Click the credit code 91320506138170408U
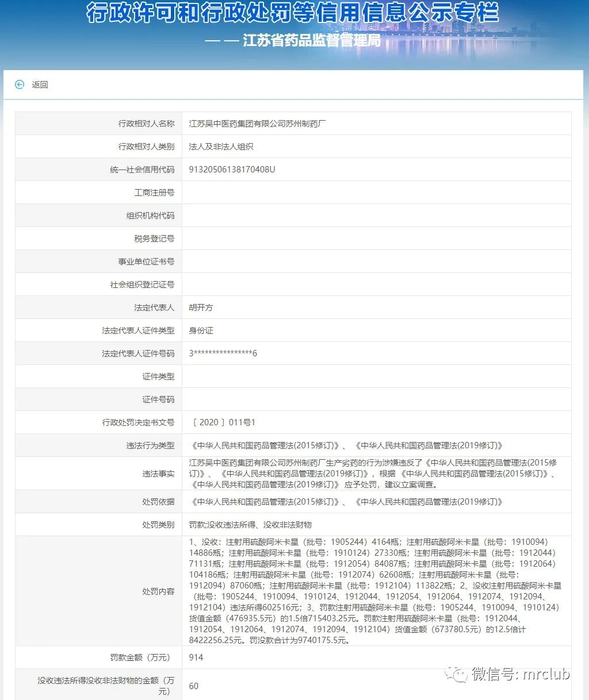 tap(232, 170)
